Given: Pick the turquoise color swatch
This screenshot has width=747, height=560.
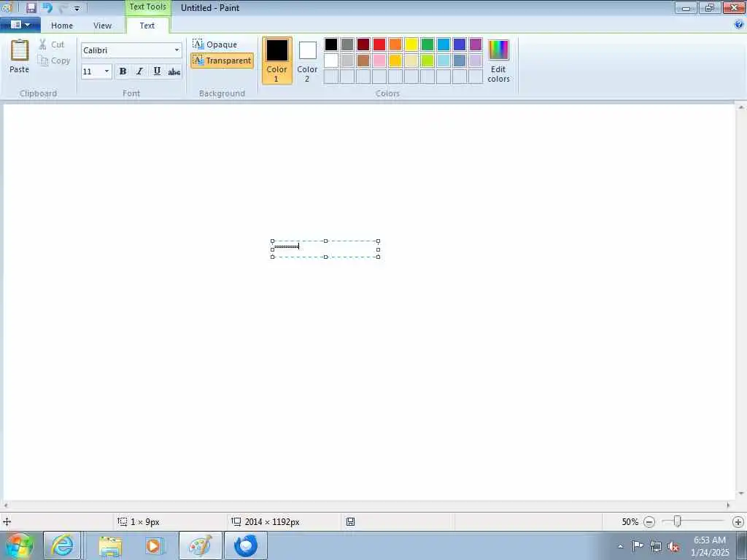Looking at the screenshot, I should 444,44.
